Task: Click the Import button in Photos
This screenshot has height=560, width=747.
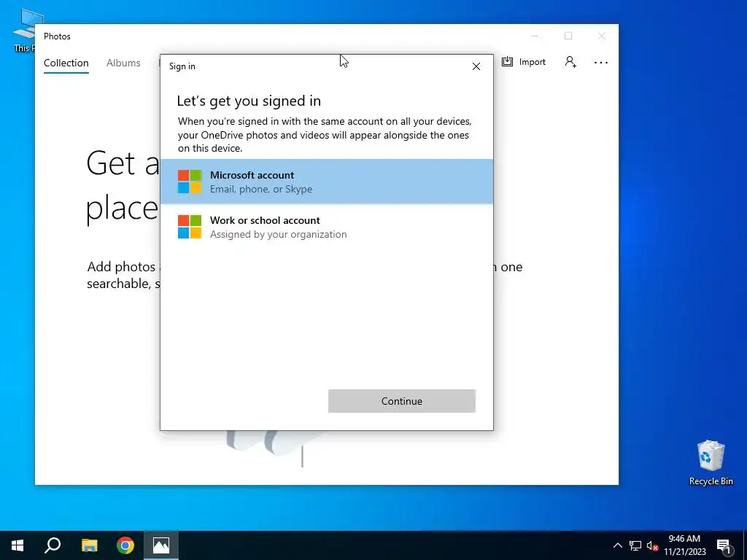Action: (524, 62)
